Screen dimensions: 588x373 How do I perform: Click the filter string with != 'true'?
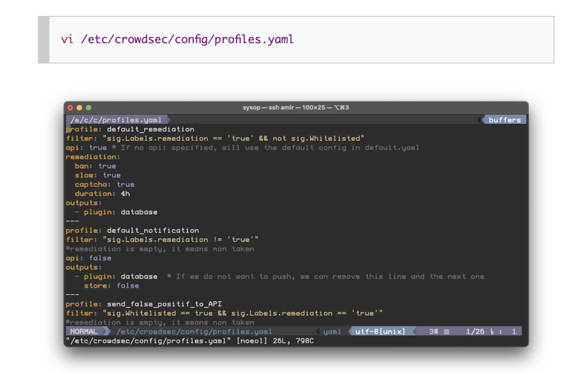(181, 240)
